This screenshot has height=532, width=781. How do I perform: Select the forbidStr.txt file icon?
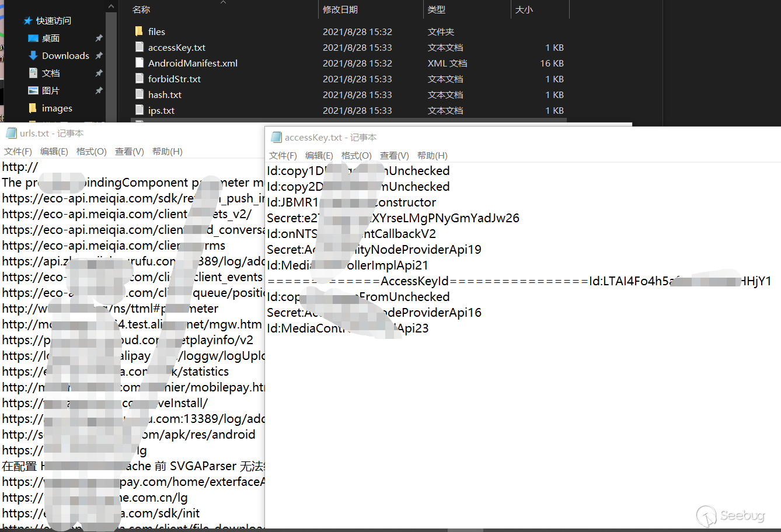pos(139,79)
